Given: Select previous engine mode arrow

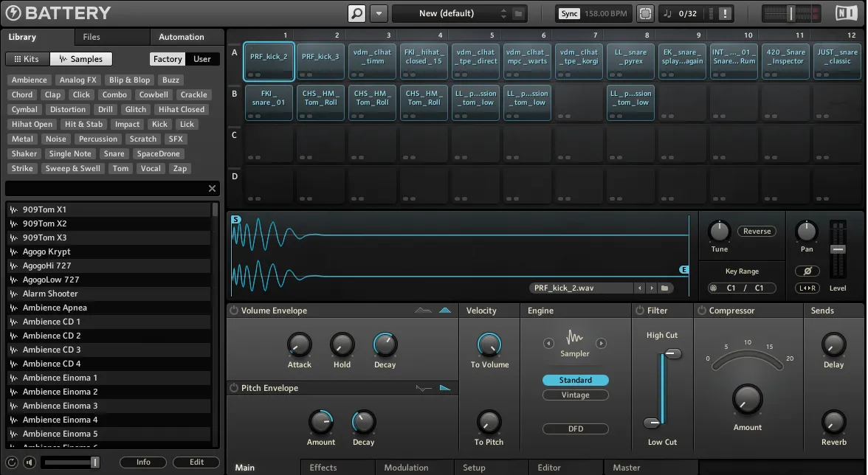Looking at the screenshot, I should tap(548, 344).
